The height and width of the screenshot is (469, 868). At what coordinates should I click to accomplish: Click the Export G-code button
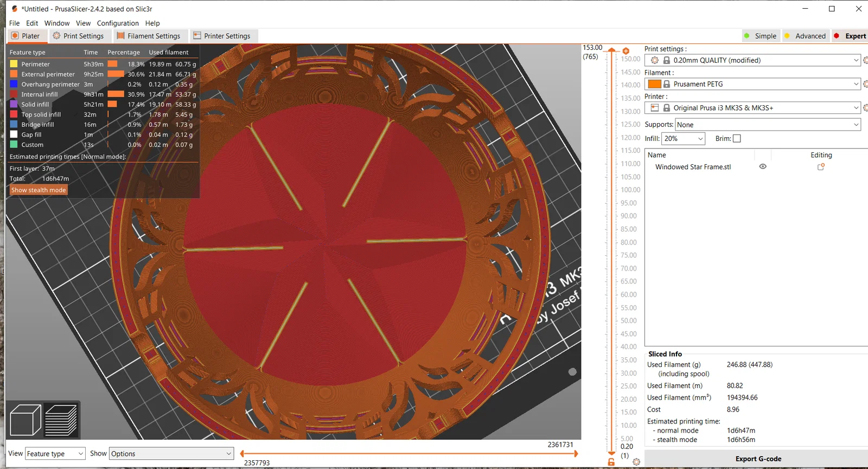[758, 459]
